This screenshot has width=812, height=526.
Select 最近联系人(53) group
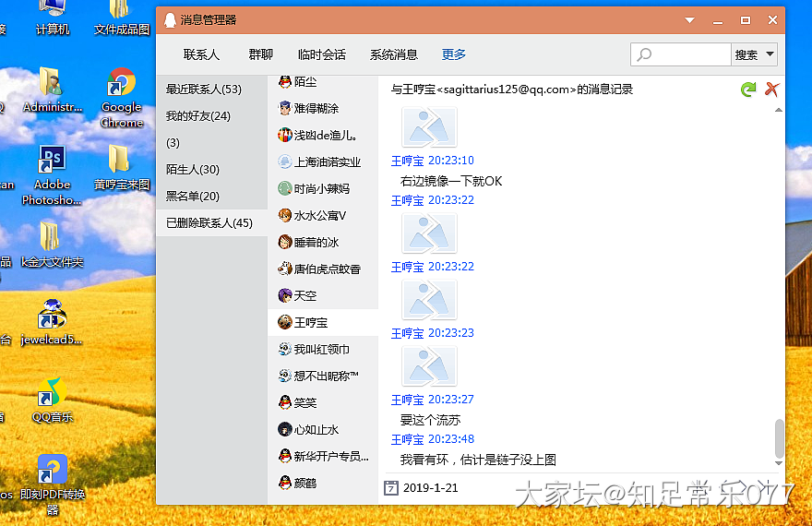point(212,89)
